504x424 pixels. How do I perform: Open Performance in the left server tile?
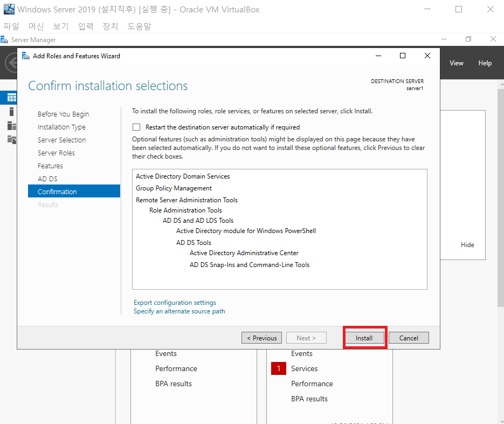[176, 368]
